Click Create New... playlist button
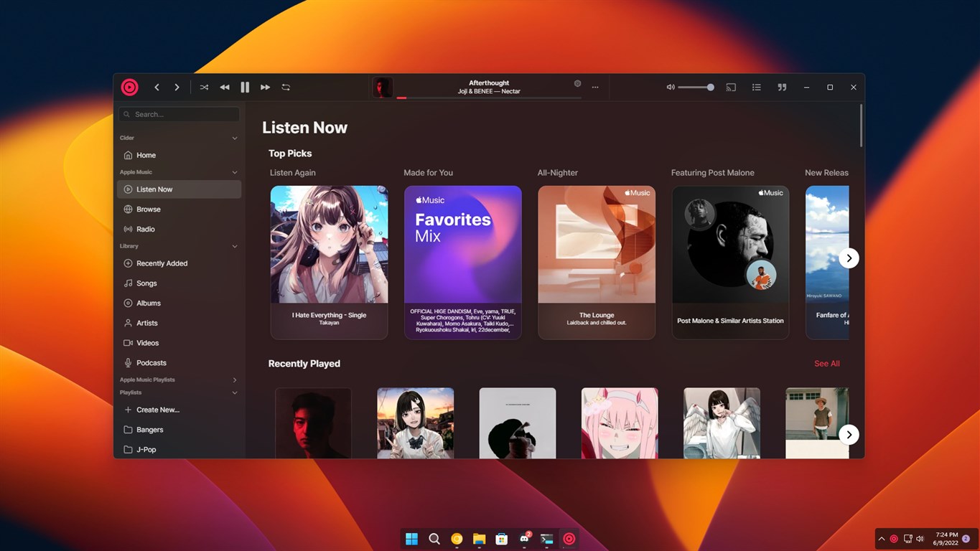This screenshot has width=980, height=551. click(158, 410)
